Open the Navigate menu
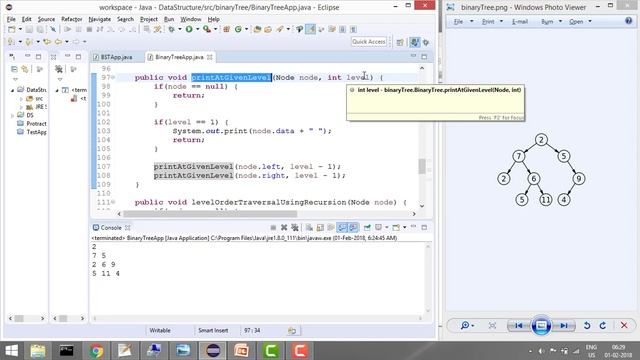 [100, 19]
